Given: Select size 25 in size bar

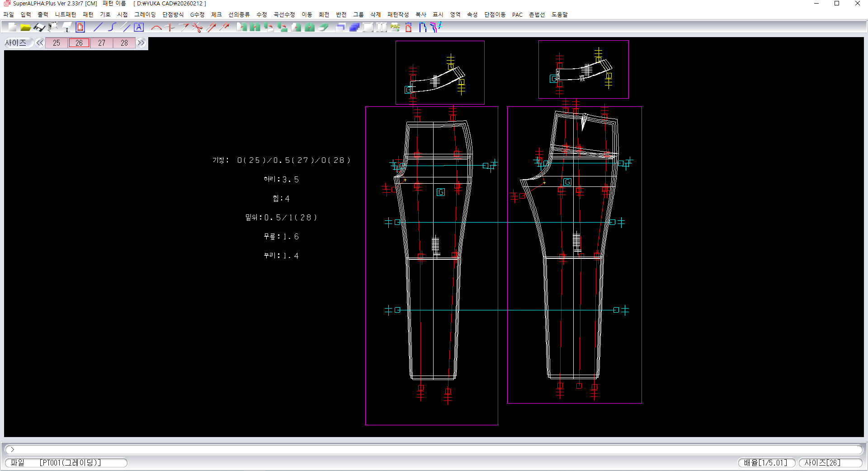Looking at the screenshot, I should click(57, 43).
